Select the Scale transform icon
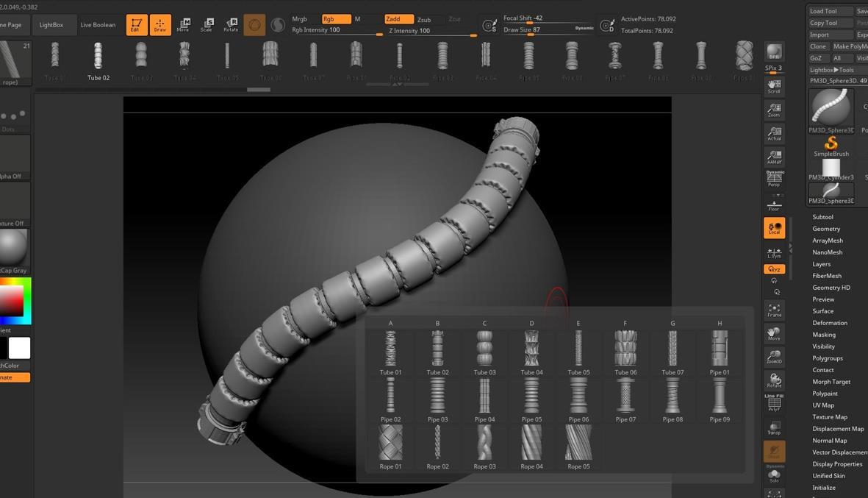The height and width of the screenshot is (498, 868). tap(207, 25)
